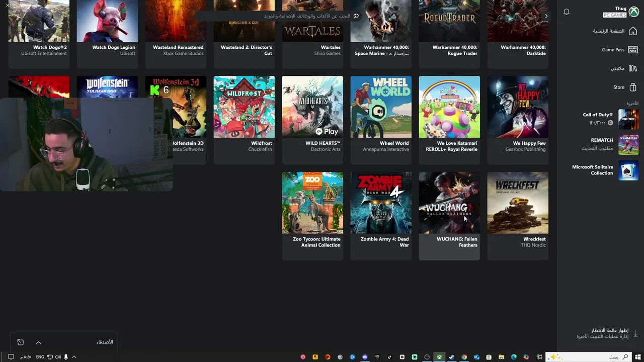
Task: Open Wasteland Remastered game
Action: click(176, 33)
